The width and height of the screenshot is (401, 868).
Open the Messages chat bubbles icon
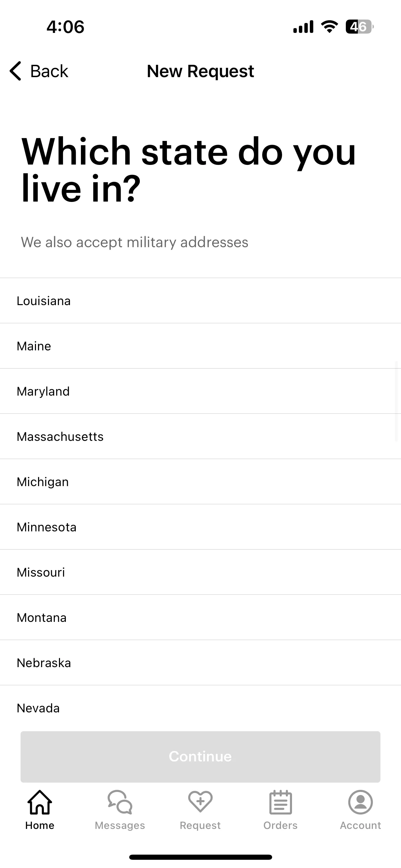[x=120, y=802]
